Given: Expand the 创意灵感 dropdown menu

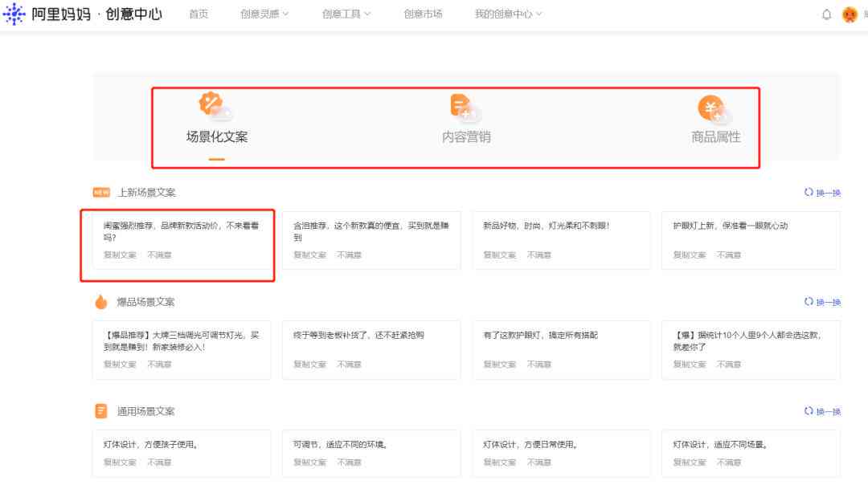Looking at the screenshot, I should tap(264, 14).
